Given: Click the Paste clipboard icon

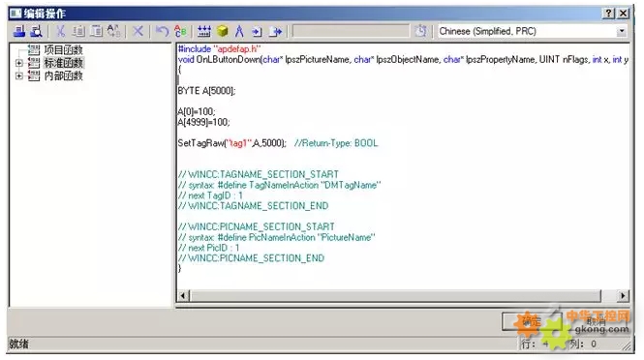Looking at the screenshot, I should point(97,31).
